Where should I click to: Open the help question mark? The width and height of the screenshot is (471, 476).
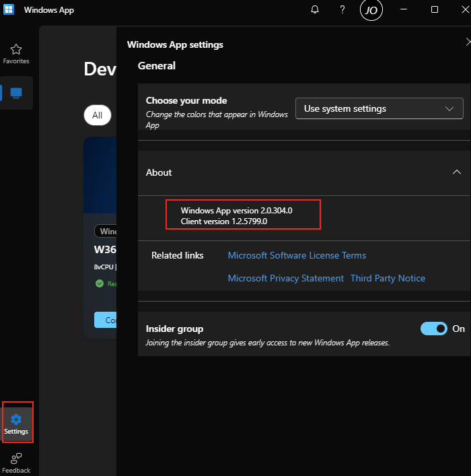pyautogui.click(x=342, y=9)
